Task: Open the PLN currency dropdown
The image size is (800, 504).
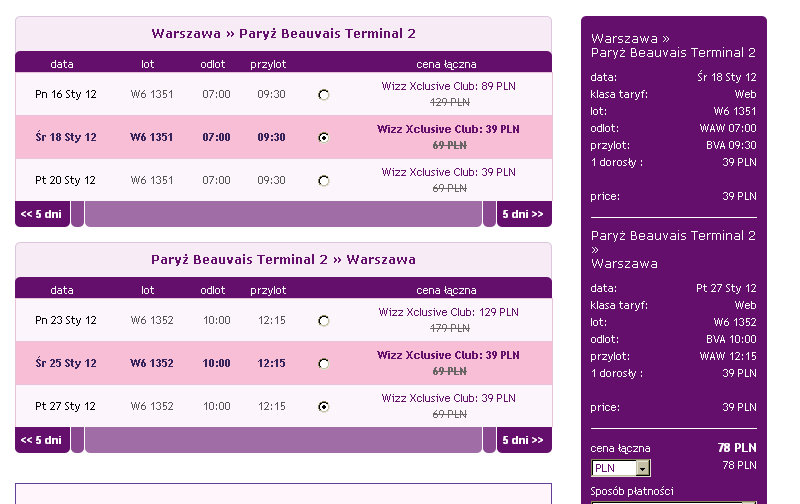Action: tap(620, 468)
